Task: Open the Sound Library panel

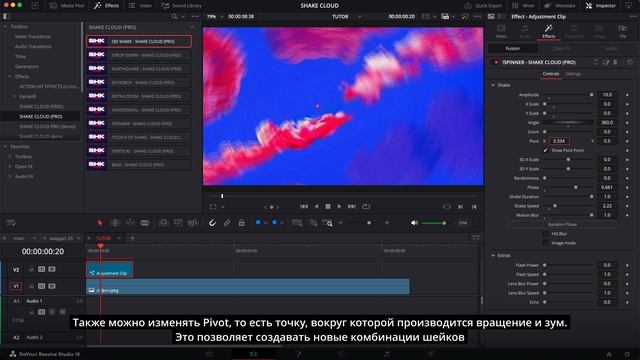Action: [181, 6]
